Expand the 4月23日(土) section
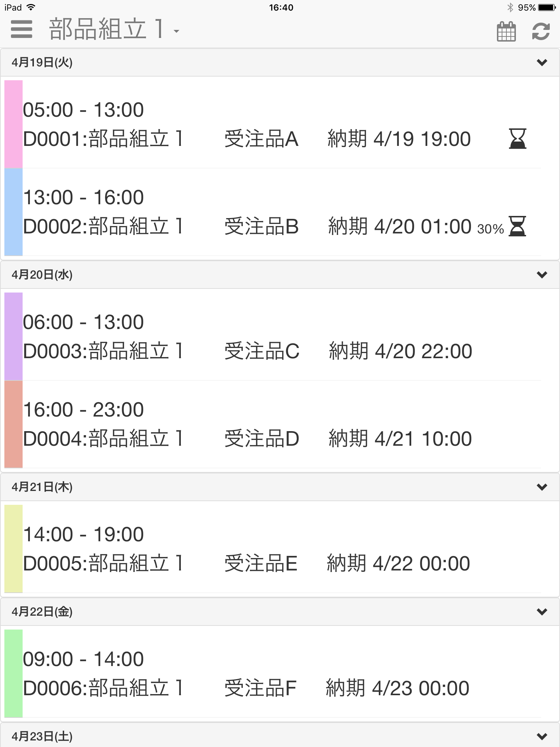 pos(542,736)
